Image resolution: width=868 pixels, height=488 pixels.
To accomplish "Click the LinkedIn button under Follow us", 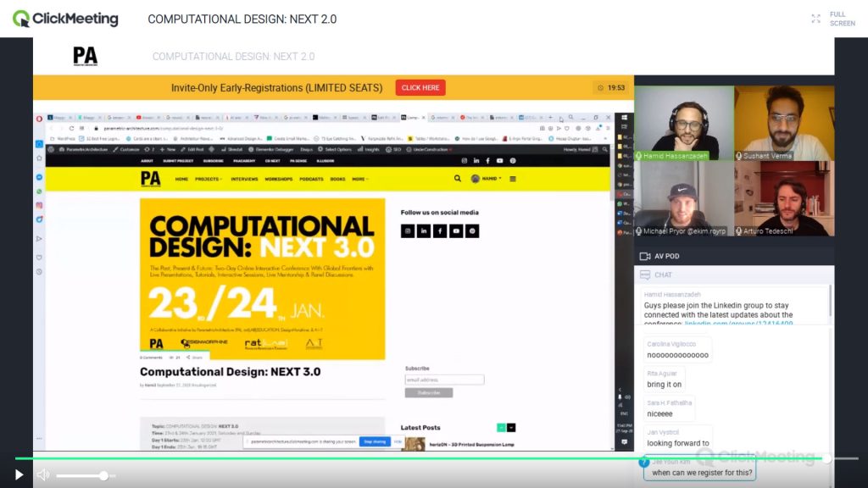I will tap(424, 231).
